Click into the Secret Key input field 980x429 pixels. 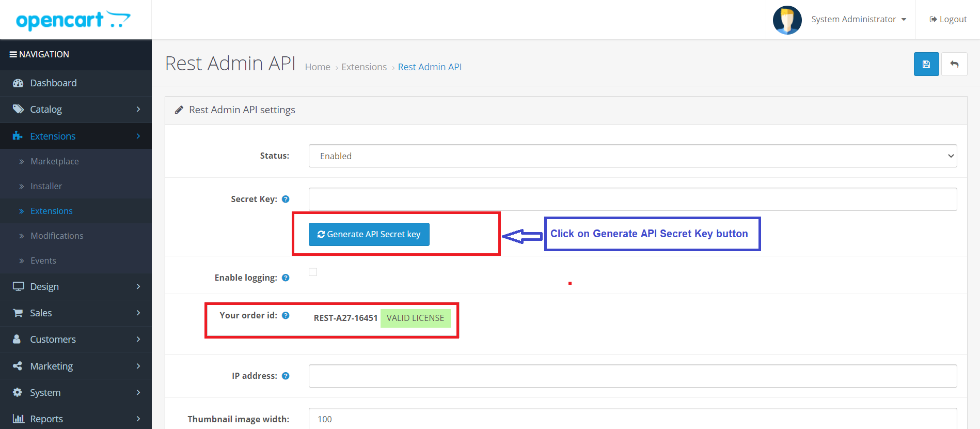pos(633,199)
